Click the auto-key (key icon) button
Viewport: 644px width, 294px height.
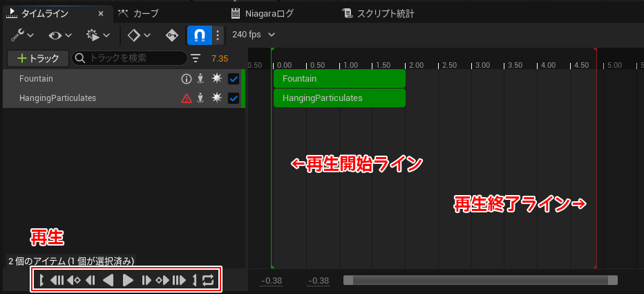pos(171,35)
